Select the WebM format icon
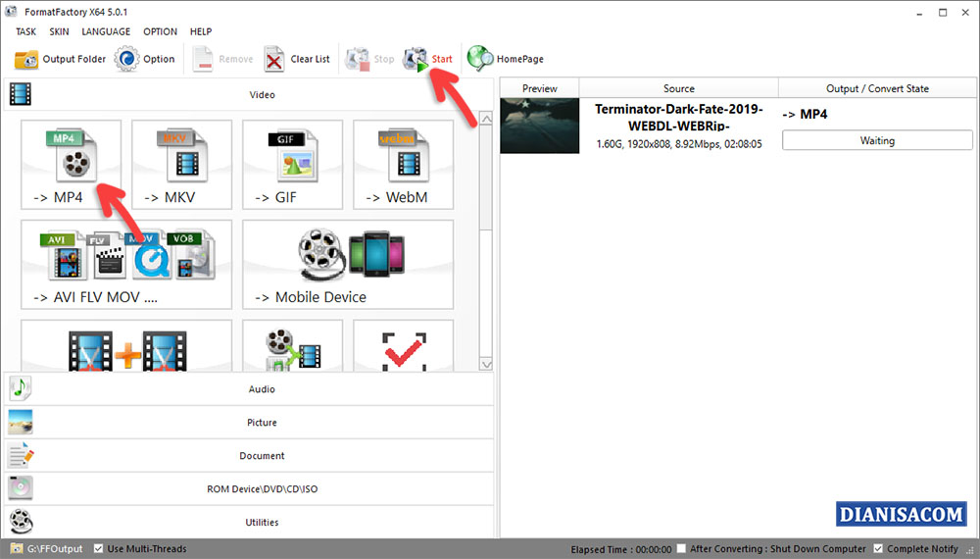The height and width of the screenshot is (559, 980). click(x=403, y=164)
